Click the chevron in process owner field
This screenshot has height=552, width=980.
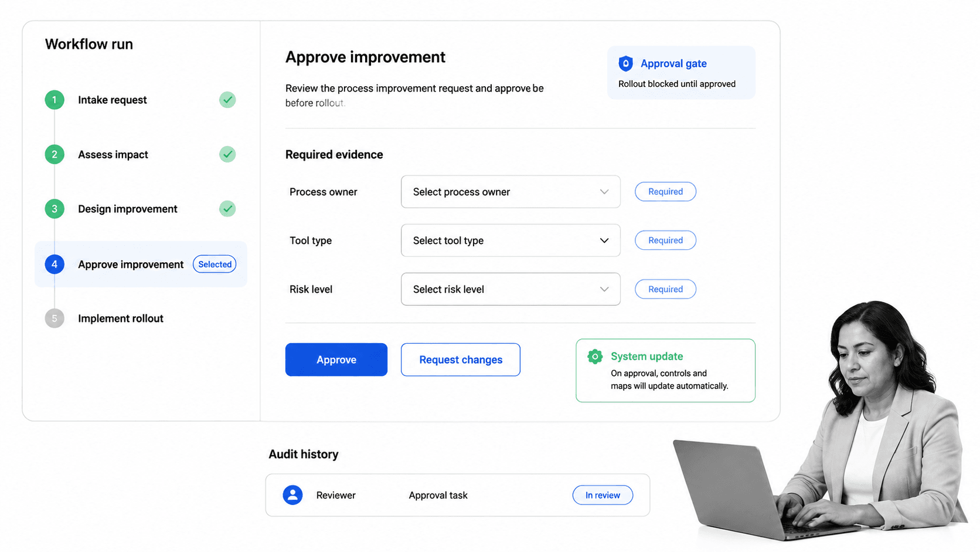tap(604, 192)
